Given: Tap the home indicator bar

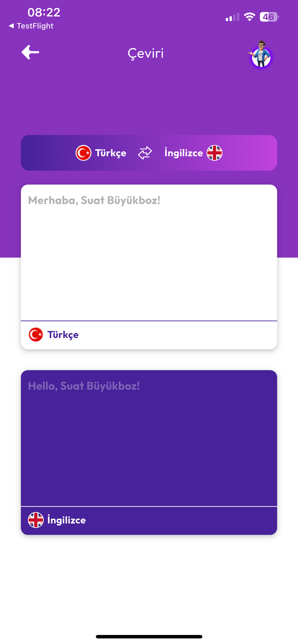Looking at the screenshot, I should 149,637.
